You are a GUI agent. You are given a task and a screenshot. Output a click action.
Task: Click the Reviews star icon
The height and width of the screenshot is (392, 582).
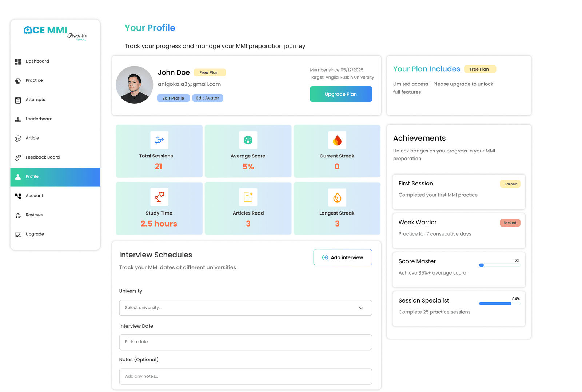click(x=18, y=215)
